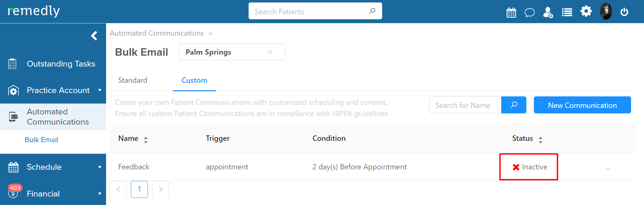Open the Bulk Email sidebar link
This screenshot has height=205, width=644.
(41, 140)
